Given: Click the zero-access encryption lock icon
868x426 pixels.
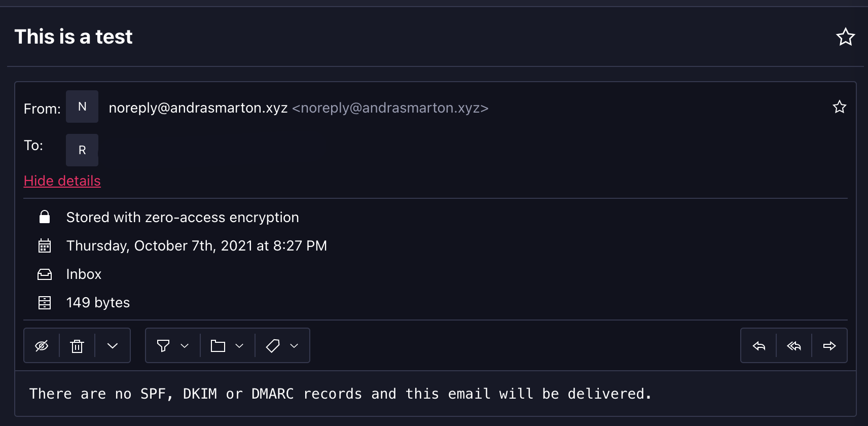Looking at the screenshot, I should [45, 217].
